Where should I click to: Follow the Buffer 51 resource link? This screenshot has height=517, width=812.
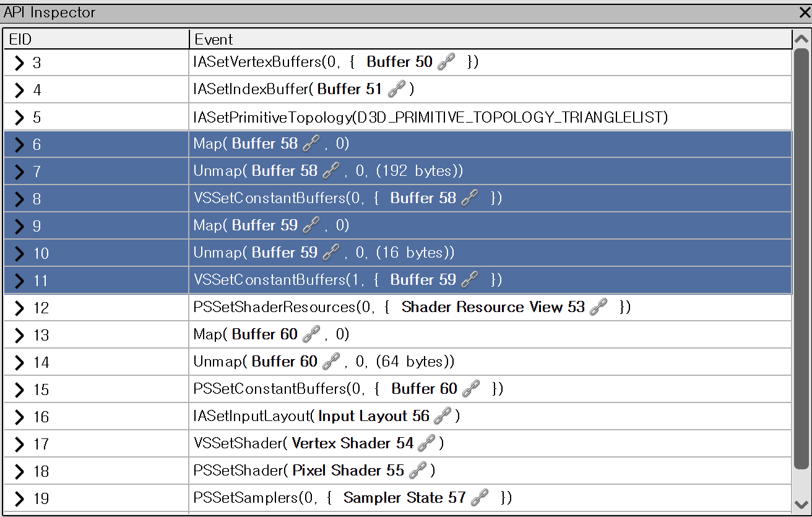[350, 89]
